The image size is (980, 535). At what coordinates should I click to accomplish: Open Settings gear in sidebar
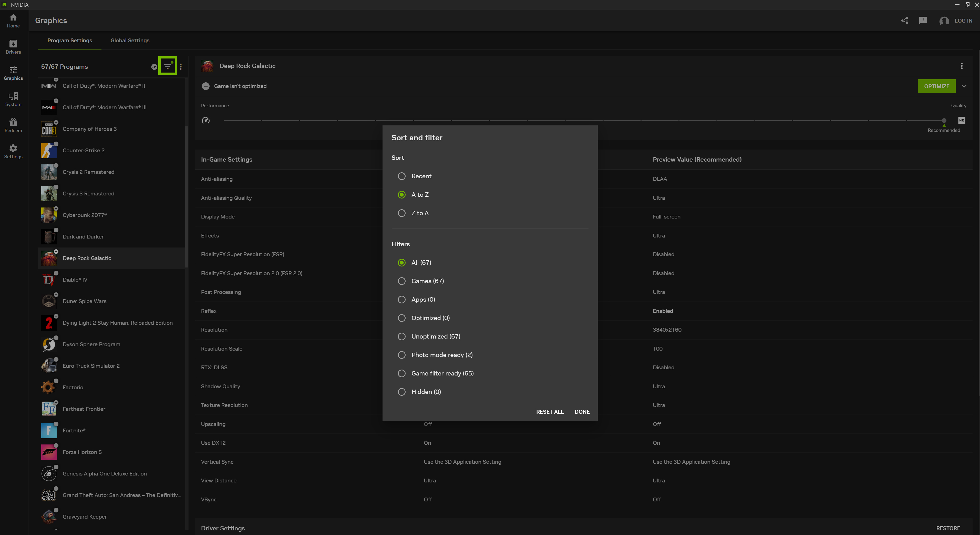(x=13, y=152)
